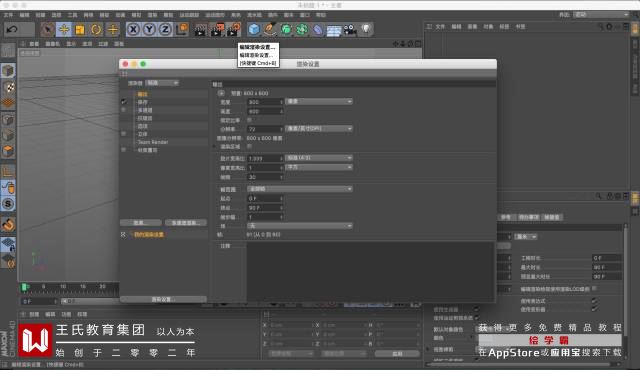Open the viewport 摄像机 menu

[53, 44]
